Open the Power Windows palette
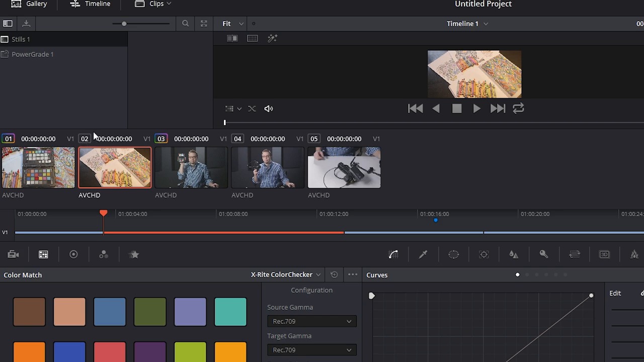This screenshot has width=644, height=362. pyautogui.click(x=454, y=255)
